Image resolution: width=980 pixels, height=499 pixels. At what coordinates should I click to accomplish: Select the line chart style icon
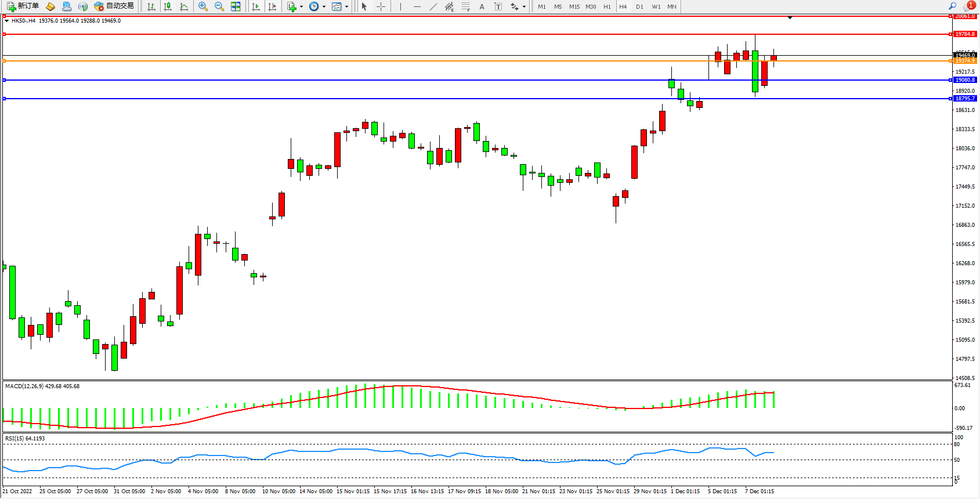[x=184, y=6]
